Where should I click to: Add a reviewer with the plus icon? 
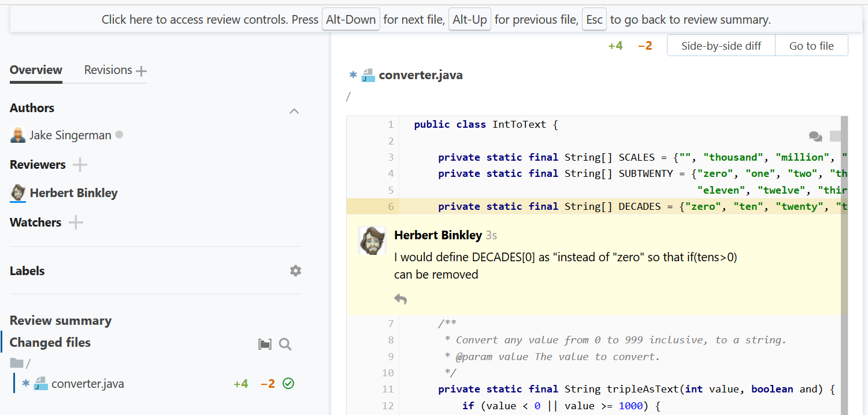[80, 165]
